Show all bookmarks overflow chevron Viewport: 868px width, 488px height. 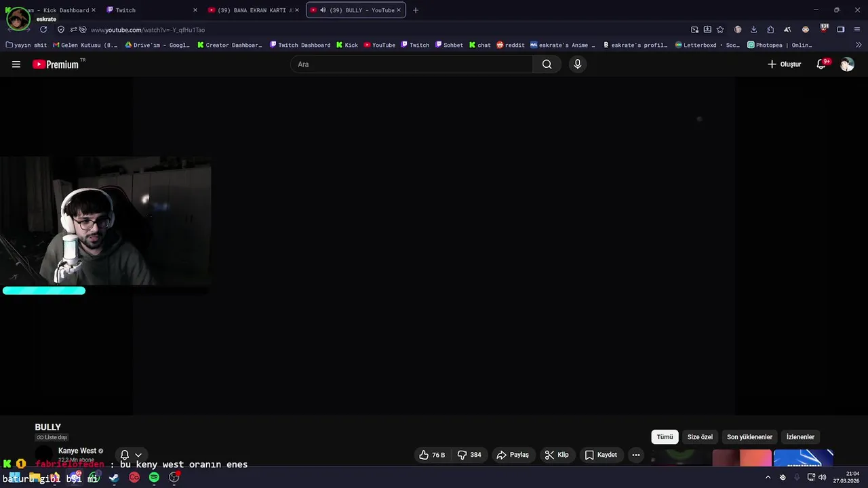(859, 45)
